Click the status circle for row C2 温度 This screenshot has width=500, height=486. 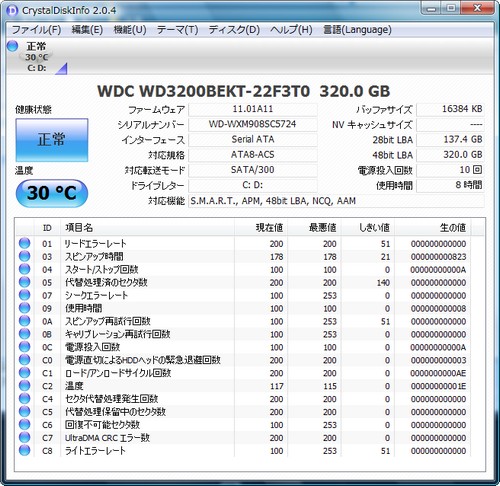click(24, 386)
